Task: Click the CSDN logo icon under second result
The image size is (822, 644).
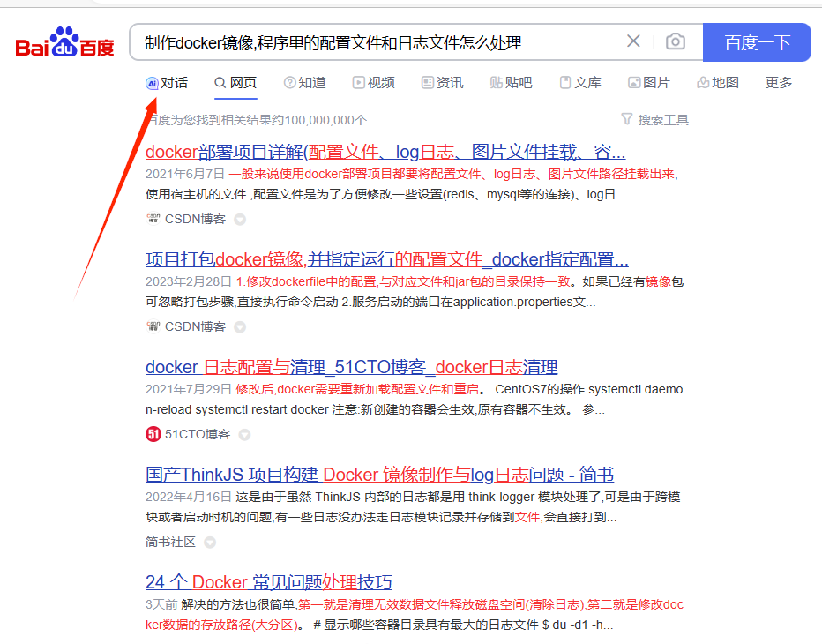Action: pos(153,326)
